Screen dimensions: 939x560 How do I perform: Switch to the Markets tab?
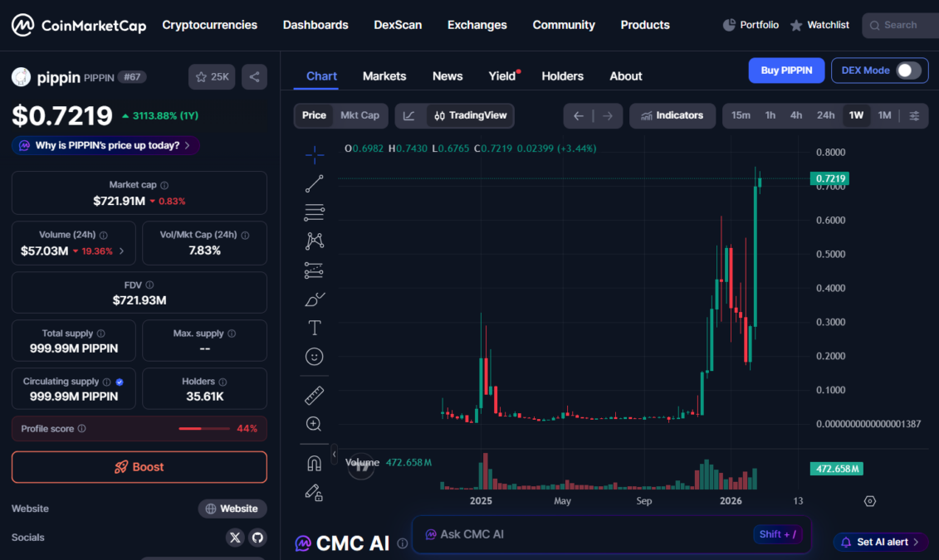point(384,76)
